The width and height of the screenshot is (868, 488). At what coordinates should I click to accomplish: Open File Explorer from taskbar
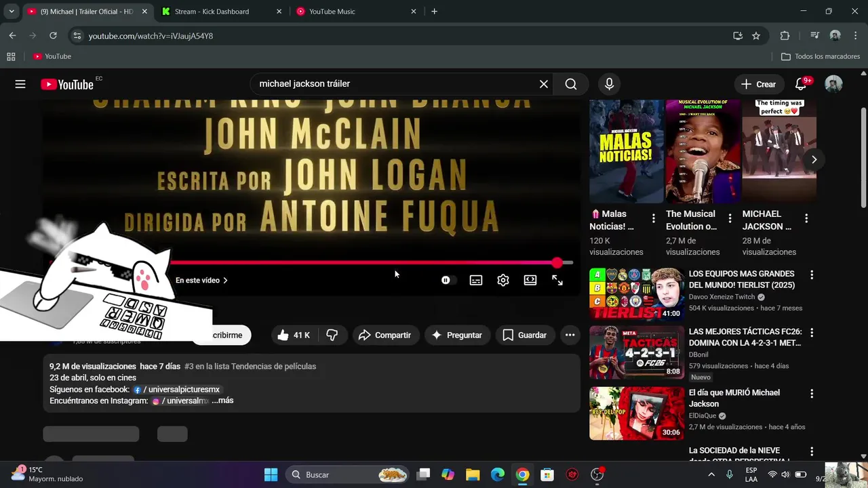point(473,474)
